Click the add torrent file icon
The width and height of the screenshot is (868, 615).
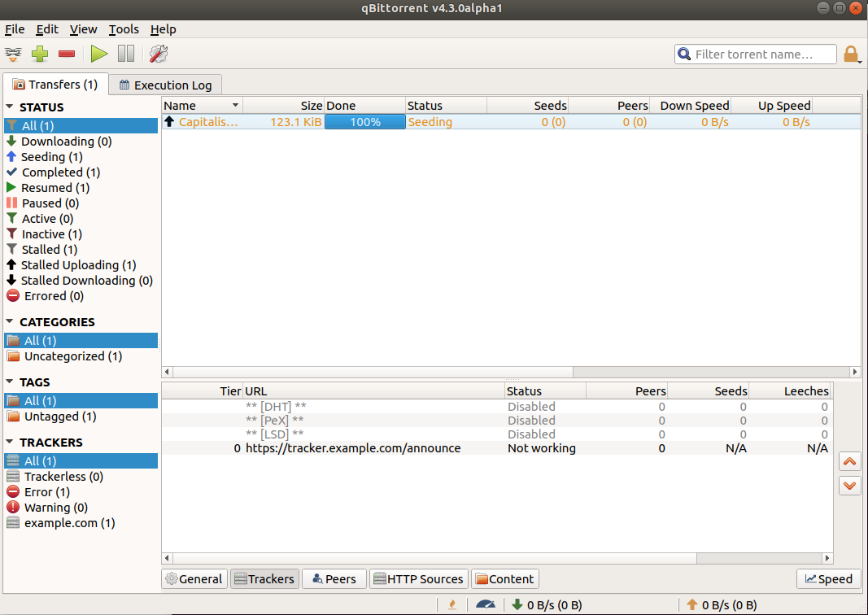tap(39, 54)
